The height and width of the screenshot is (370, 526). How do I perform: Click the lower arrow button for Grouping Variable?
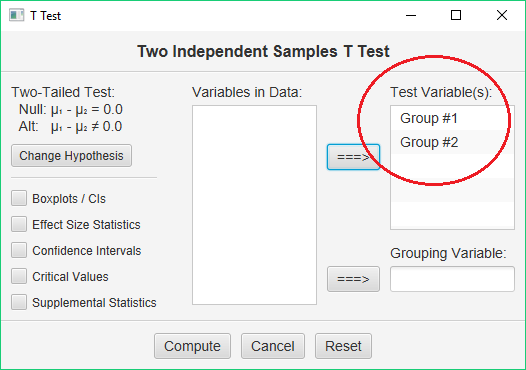pyautogui.click(x=353, y=279)
